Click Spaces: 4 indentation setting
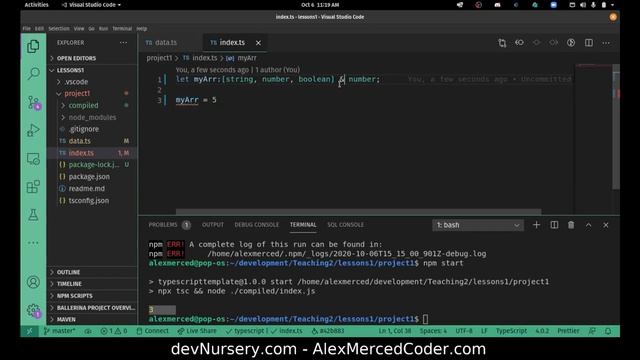640x360 pixels. tap(433, 331)
